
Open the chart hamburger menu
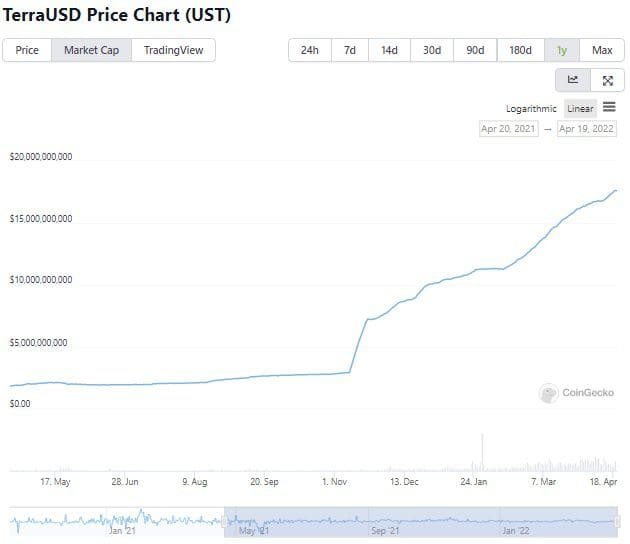point(609,108)
